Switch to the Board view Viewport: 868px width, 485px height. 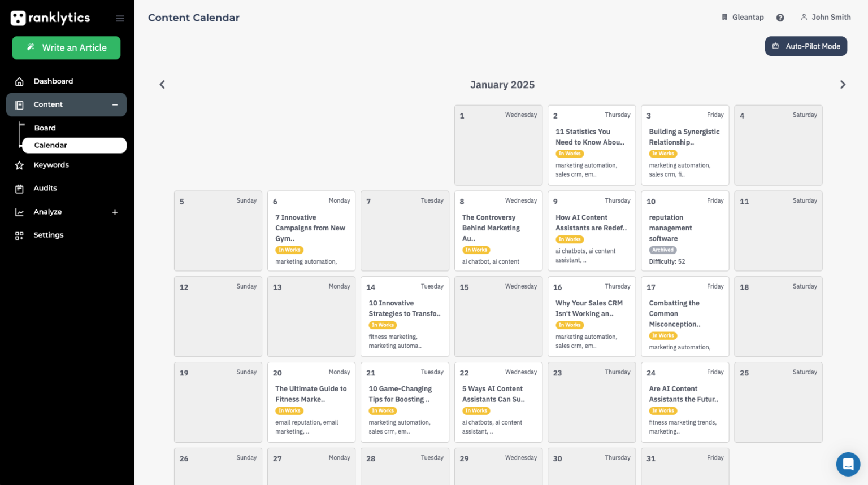tap(45, 128)
